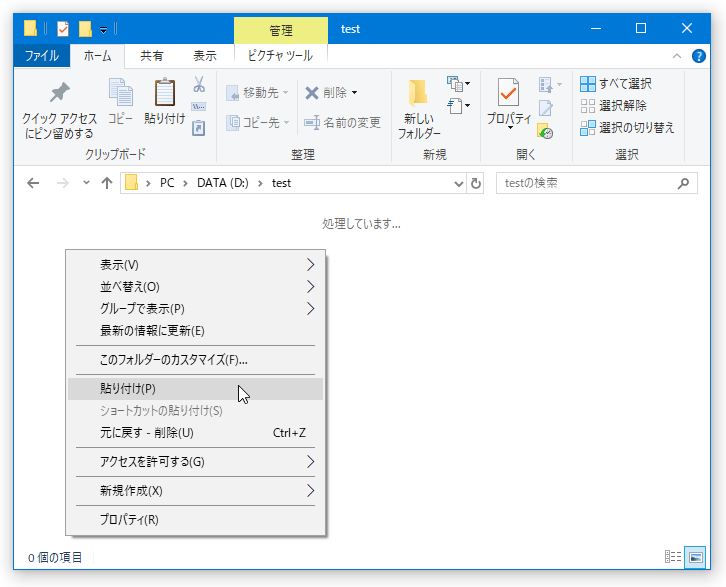Click the folder icon in title bar
The image size is (726, 587).
[x=30, y=28]
